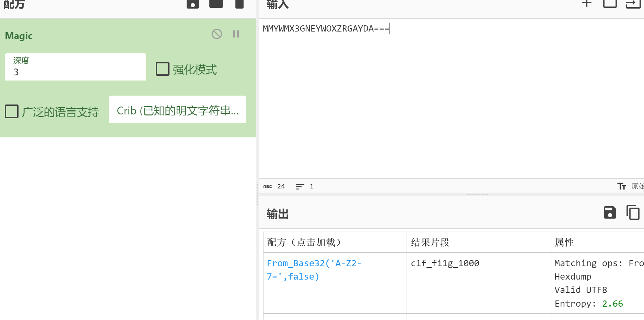The width and height of the screenshot is (644, 320).
Task: Load a recipe with folder icon
Action: point(216,3)
